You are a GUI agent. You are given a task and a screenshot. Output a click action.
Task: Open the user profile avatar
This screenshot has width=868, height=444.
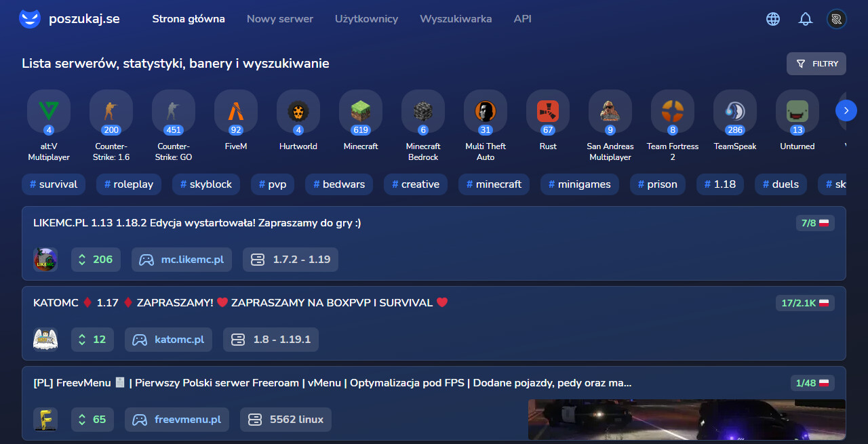click(x=837, y=19)
